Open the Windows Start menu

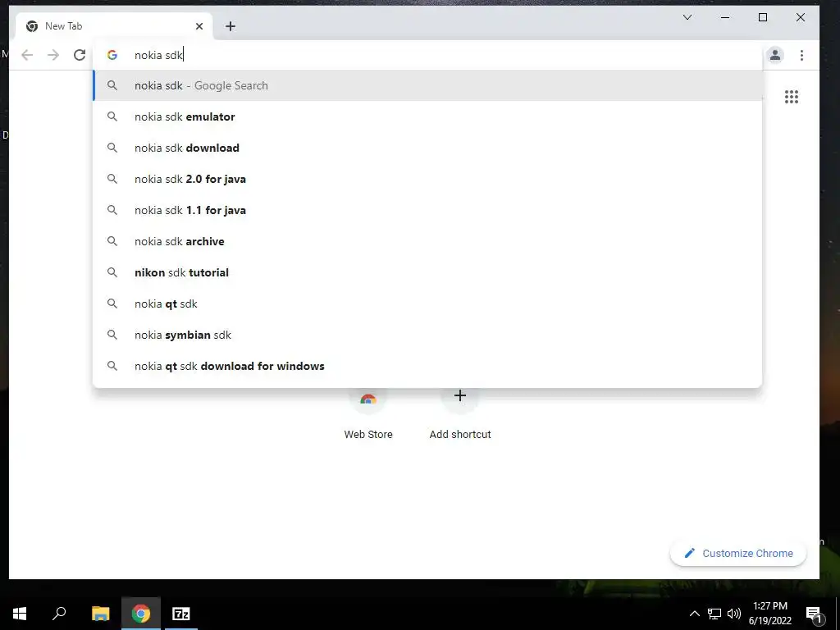[x=20, y=614]
